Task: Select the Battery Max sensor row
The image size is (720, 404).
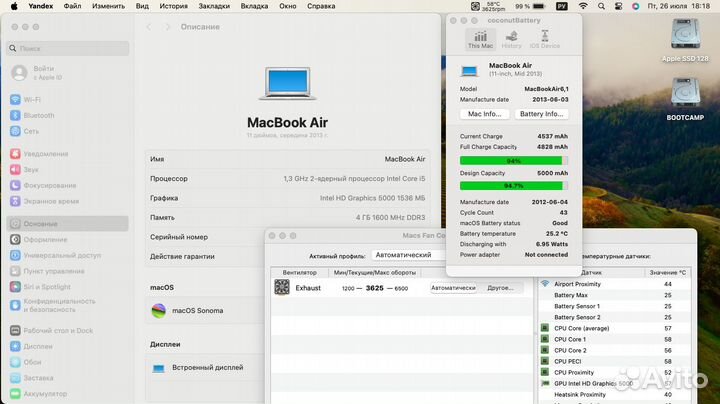Action: coord(615,295)
